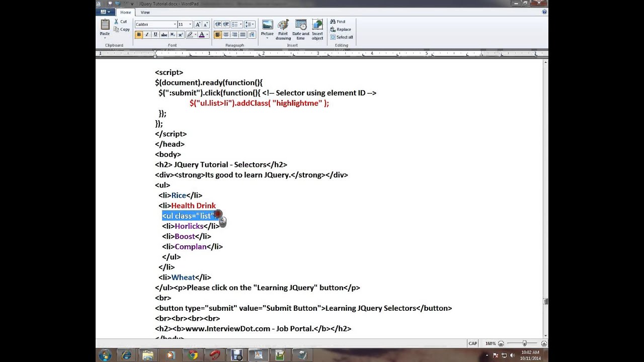Screen dimensions: 644x362
Task: Increase paragraph indent
Action: pos(226,24)
